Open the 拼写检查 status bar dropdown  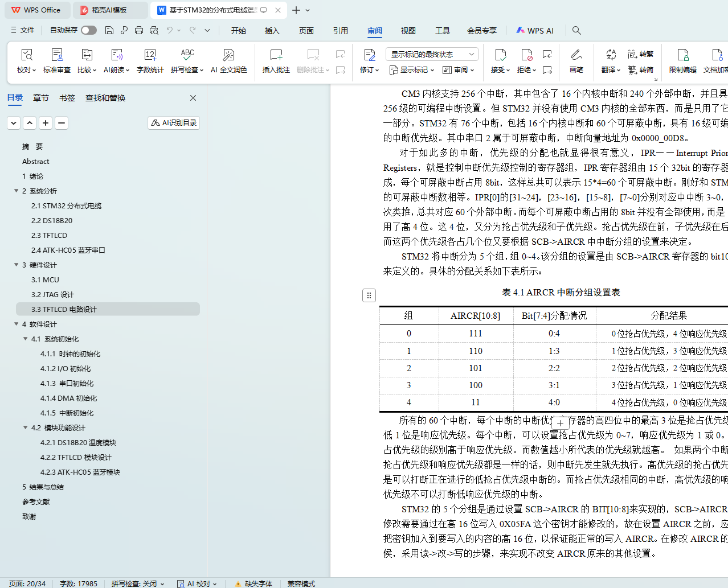(138, 583)
